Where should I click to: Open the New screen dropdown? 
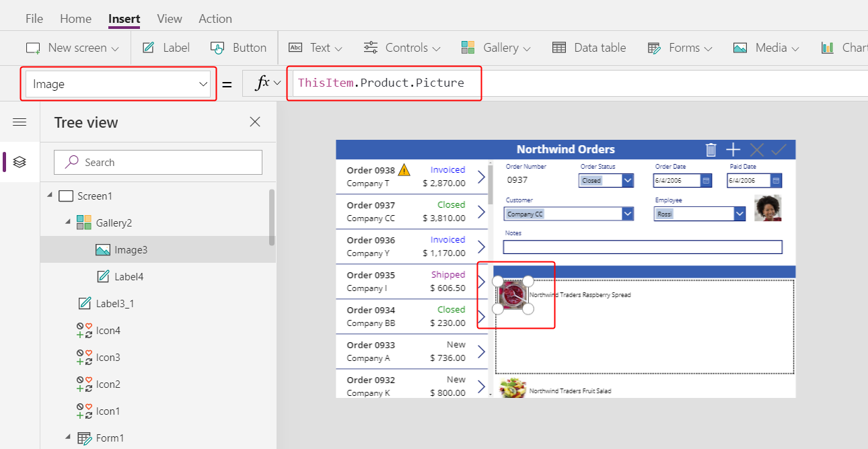tap(73, 48)
